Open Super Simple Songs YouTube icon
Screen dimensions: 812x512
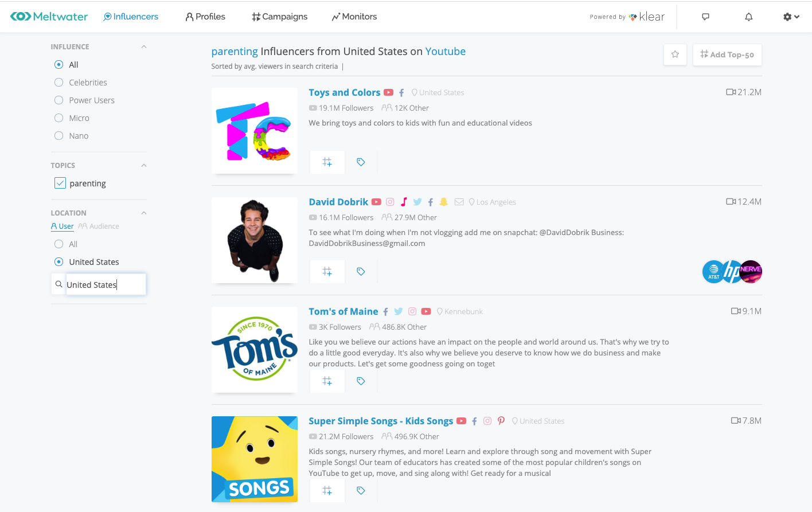(462, 421)
